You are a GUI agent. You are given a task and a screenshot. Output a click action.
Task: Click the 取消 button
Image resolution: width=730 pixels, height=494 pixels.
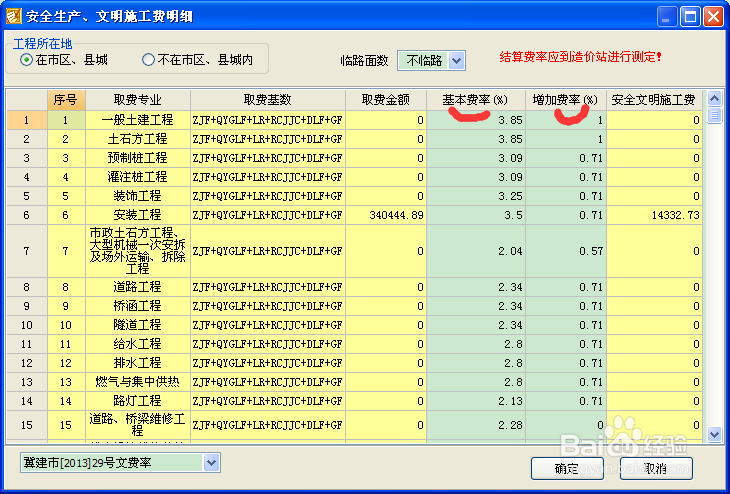click(656, 468)
